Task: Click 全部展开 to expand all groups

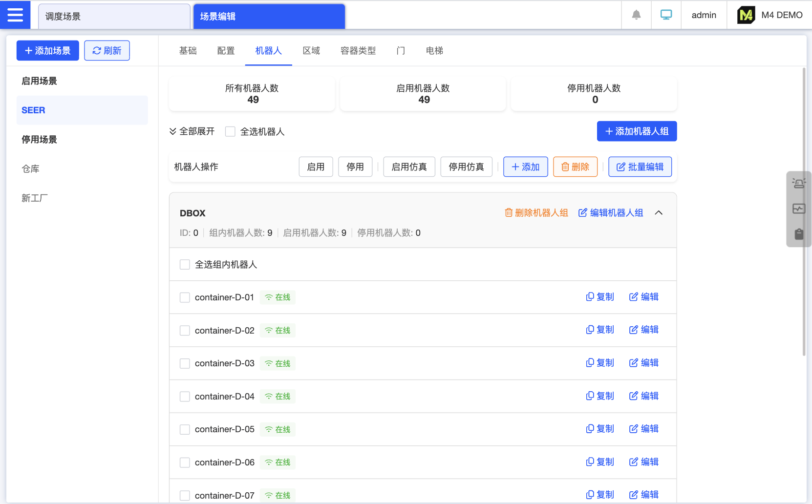Action: tap(192, 131)
